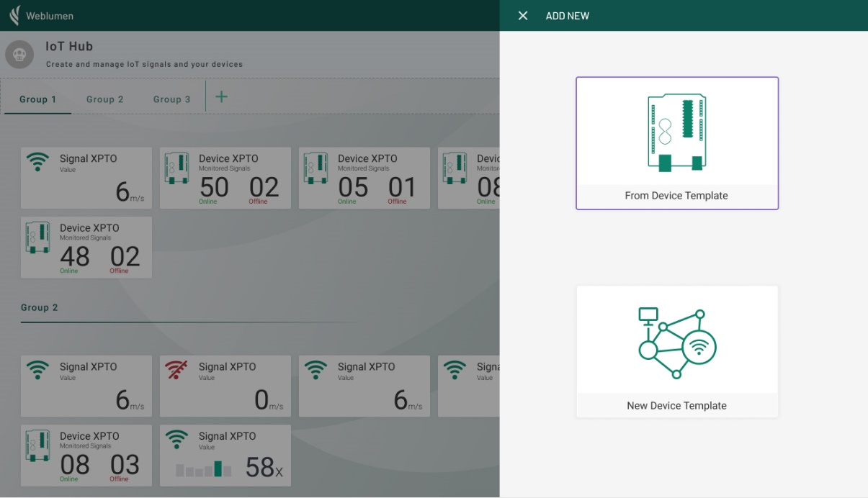Choose the From Device Template option
Image resolution: width=868 pixels, height=498 pixels.
677,143
